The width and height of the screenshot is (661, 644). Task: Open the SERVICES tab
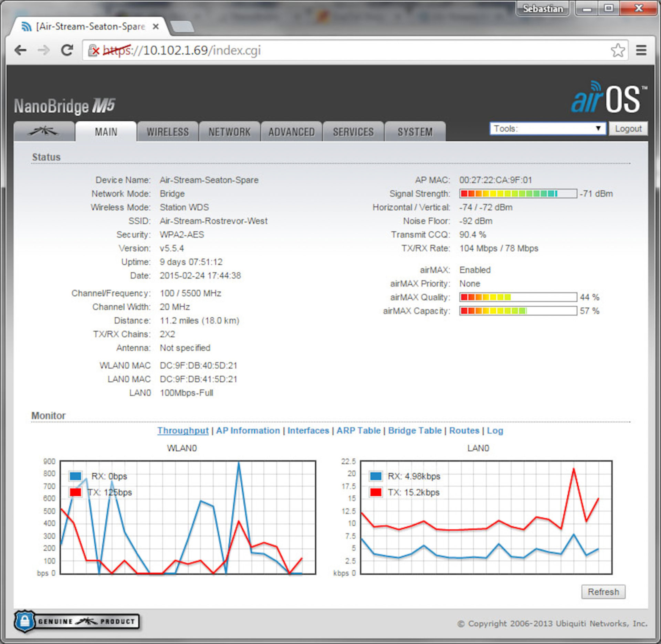(x=353, y=131)
